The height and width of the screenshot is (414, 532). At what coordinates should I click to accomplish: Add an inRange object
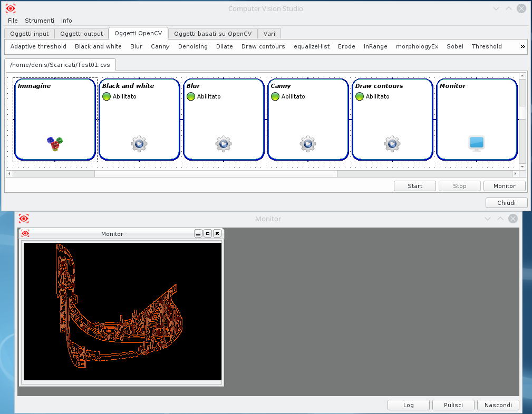tap(375, 46)
